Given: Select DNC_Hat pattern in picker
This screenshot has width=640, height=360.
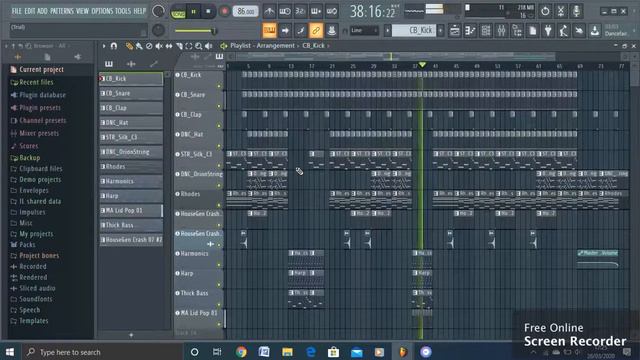Looking at the screenshot, I should point(131,122).
